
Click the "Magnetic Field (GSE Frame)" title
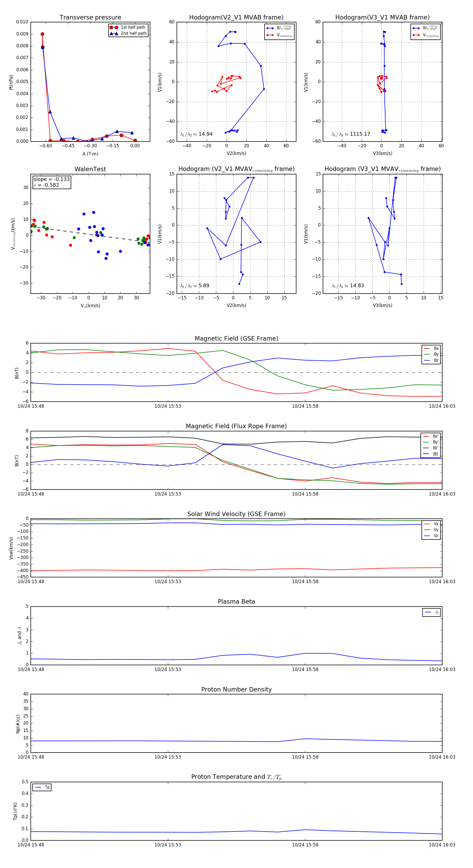tap(236, 339)
